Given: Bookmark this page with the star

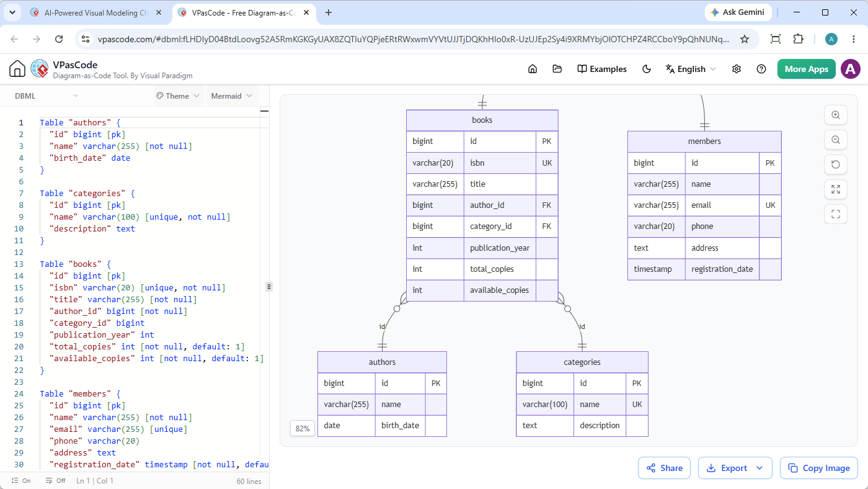Looking at the screenshot, I should 745,38.
